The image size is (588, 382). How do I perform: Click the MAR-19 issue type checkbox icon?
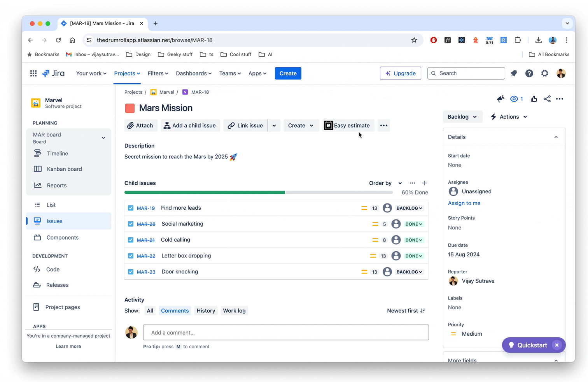[131, 208]
